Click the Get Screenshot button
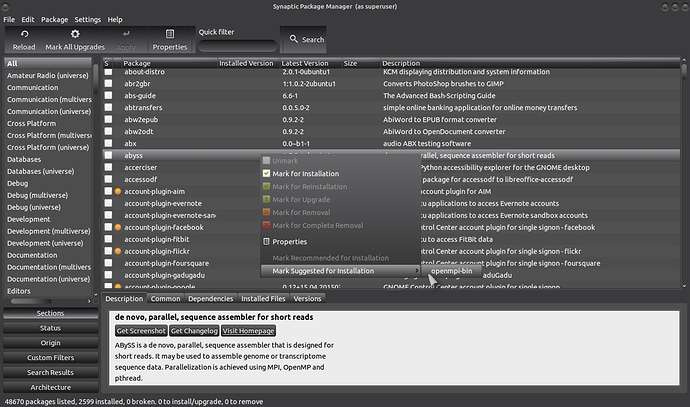This screenshot has width=690, height=407. (141, 331)
